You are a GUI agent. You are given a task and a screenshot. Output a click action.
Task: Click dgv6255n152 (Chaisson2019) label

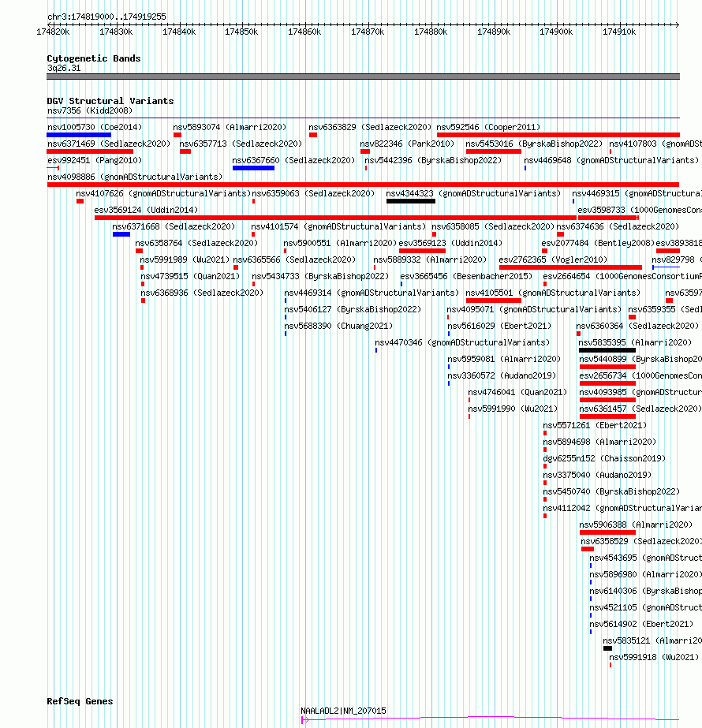click(x=604, y=459)
